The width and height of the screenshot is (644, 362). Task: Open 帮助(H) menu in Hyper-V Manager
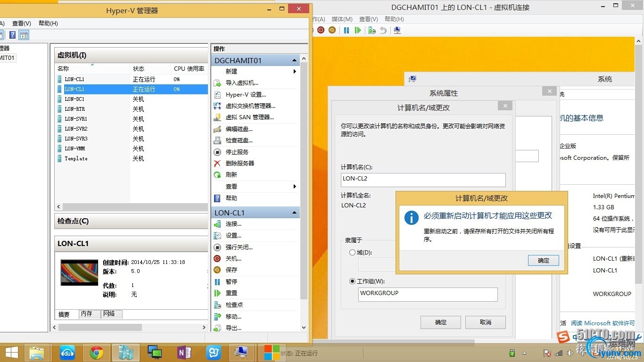(48, 23)
